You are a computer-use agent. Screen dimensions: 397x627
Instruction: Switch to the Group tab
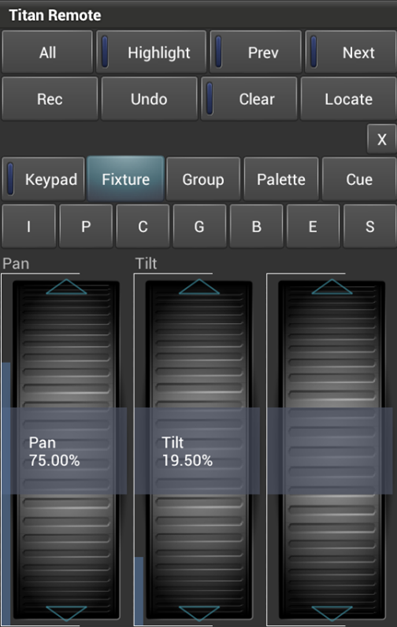coord(203,179)
